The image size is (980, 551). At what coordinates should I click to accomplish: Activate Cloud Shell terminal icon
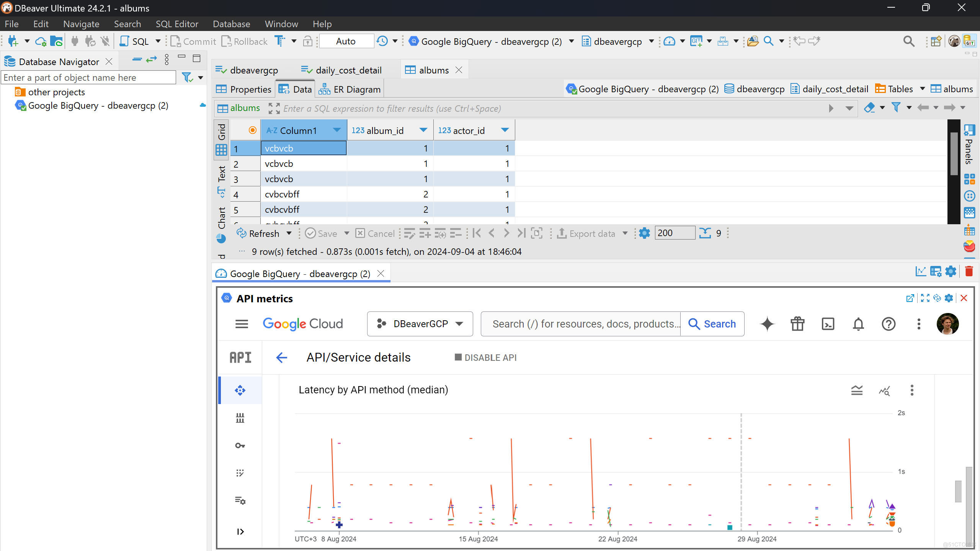click(x=828, y=324)
